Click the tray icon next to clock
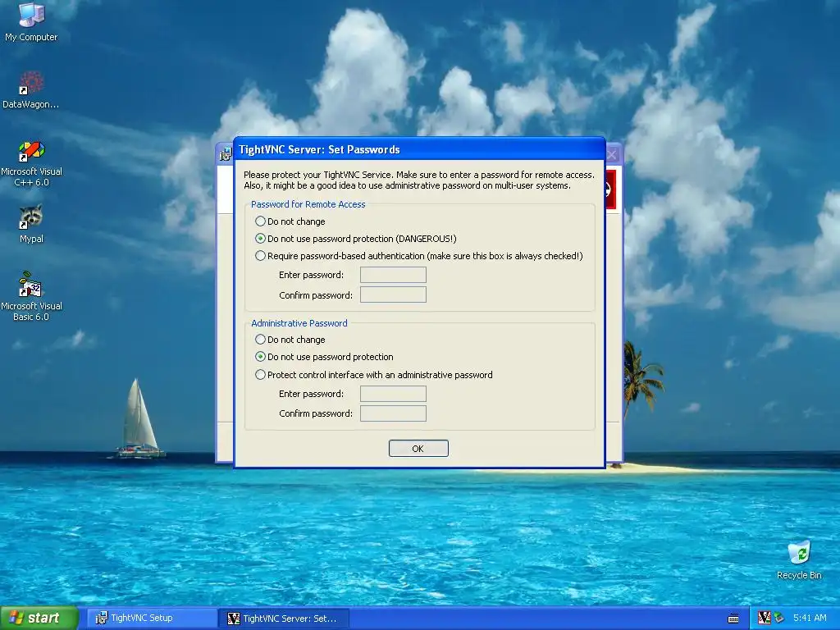840x630 pixels. coord(779,618)
